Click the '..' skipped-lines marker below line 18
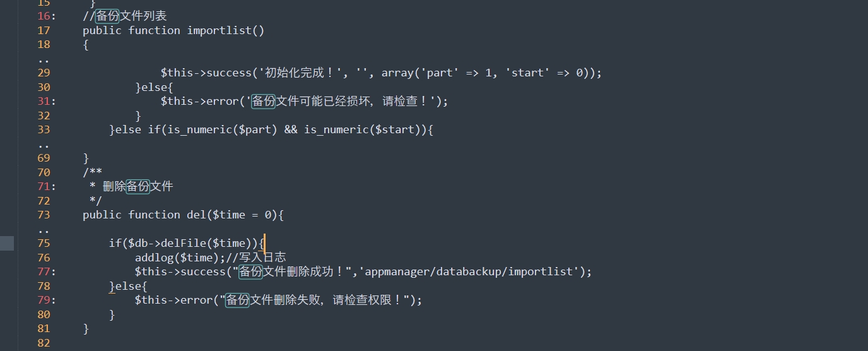Screen dimensions: 868x351 [44, 61]
